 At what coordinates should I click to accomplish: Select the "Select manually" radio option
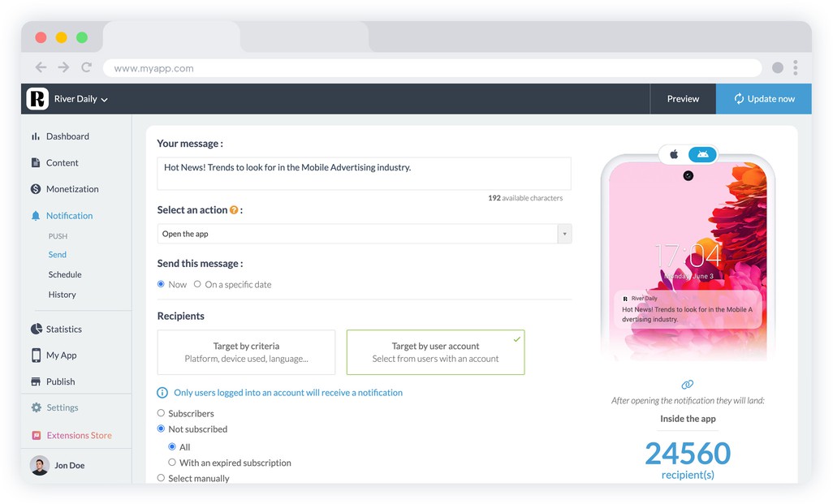(x=161, y=479)
